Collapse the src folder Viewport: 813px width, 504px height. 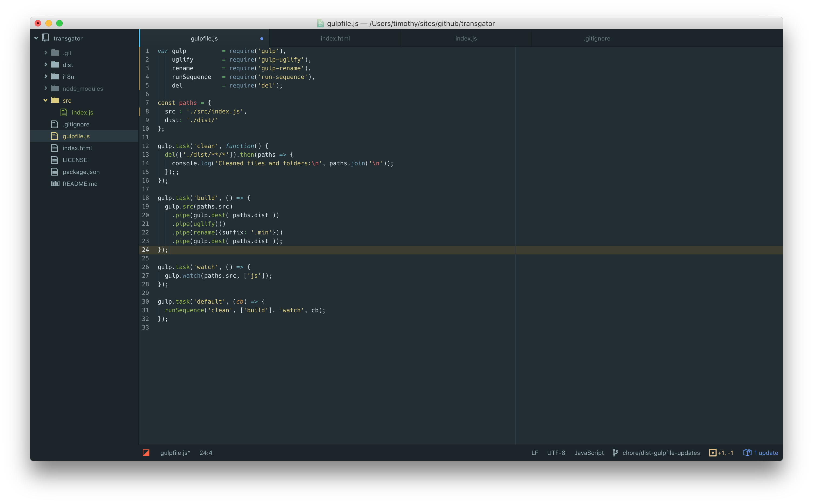point(46,100)
